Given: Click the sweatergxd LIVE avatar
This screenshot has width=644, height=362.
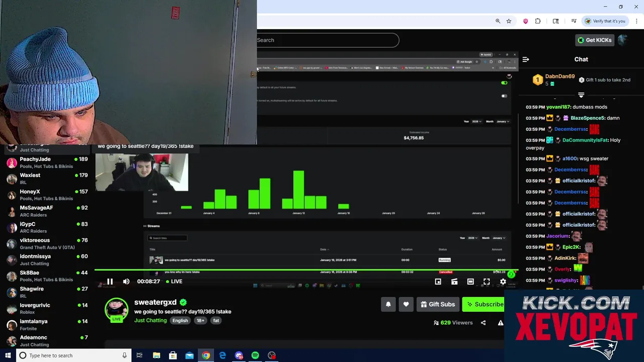Looking at the screenshot, I should coord(116,310).
